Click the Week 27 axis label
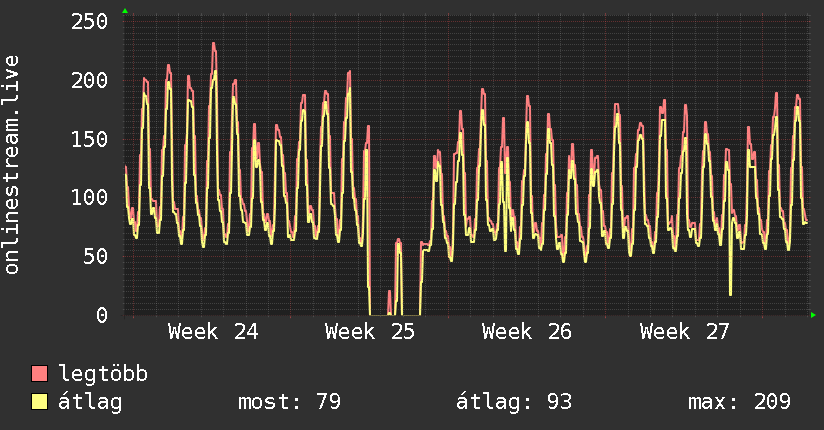 coord(684,332)
